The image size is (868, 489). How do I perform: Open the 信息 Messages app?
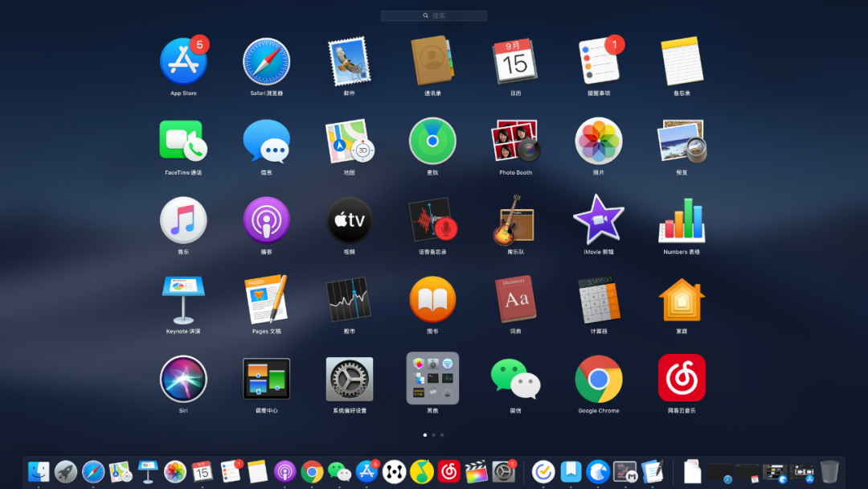266,142
